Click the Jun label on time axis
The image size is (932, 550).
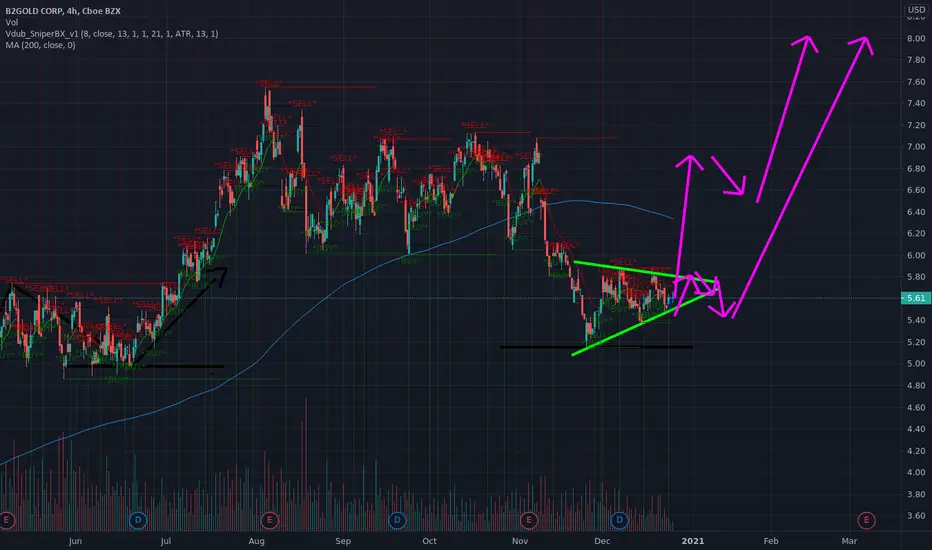tap(75, 541)
